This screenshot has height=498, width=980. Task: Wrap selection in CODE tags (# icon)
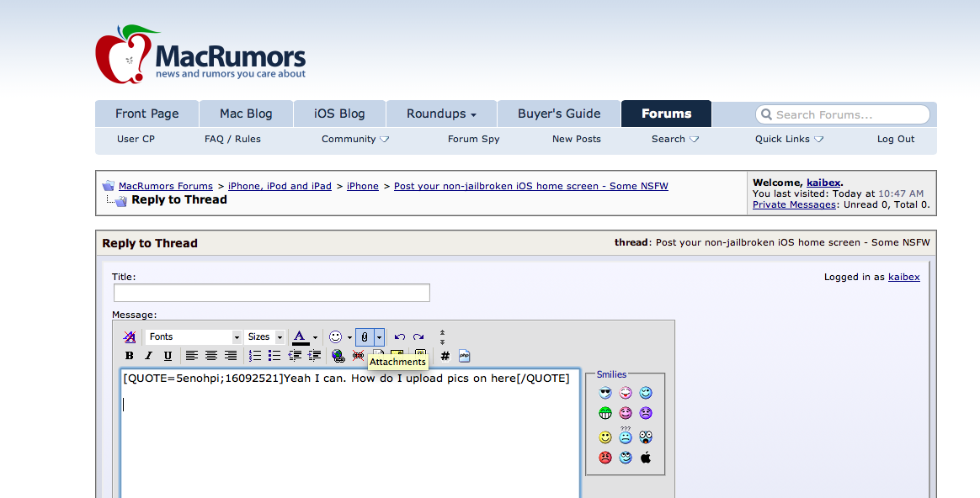[445, 356]
